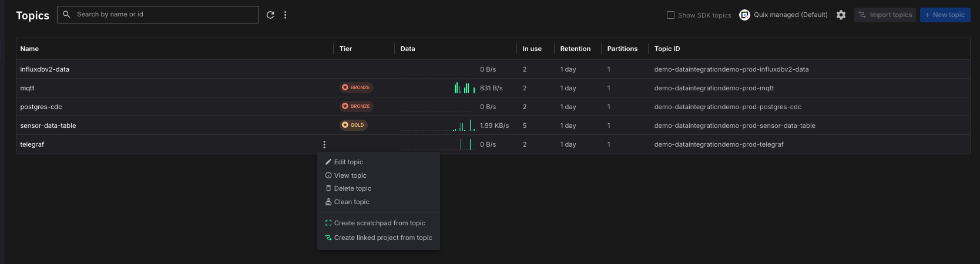Open the more options menu beside refresh
This screenshot has height=264, width=980.
286,15
